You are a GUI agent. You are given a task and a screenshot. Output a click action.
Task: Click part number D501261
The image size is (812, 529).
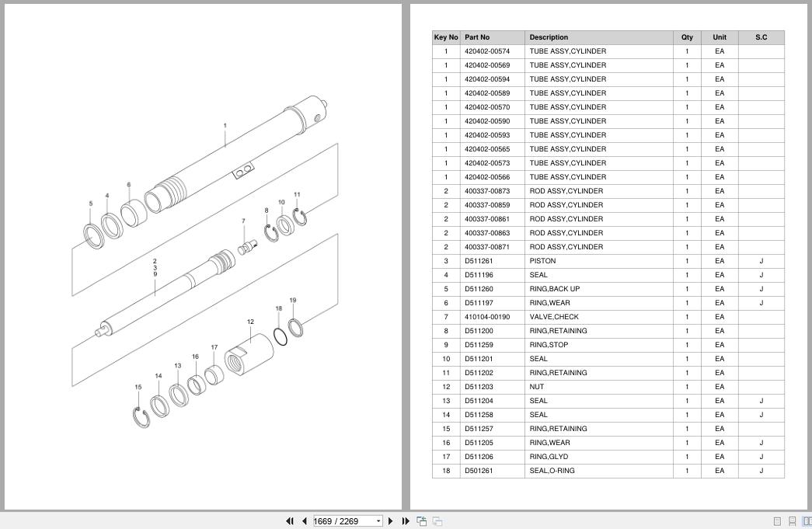point(479,471)
